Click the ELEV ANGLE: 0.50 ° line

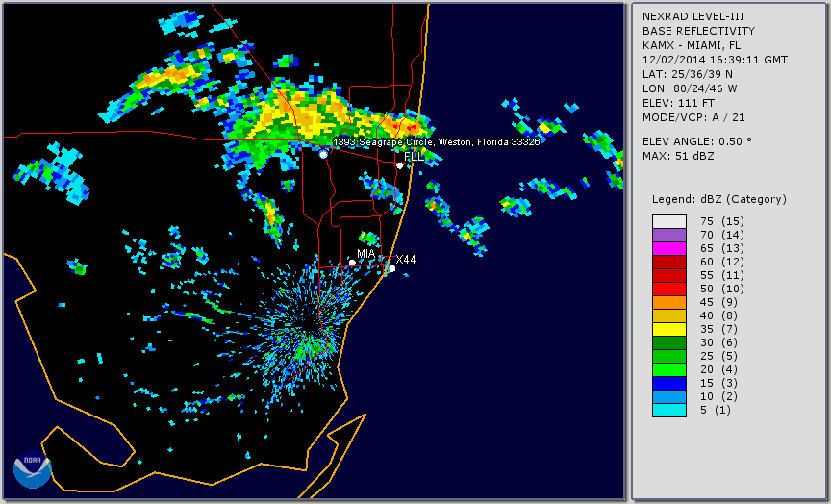pos(697,141)
